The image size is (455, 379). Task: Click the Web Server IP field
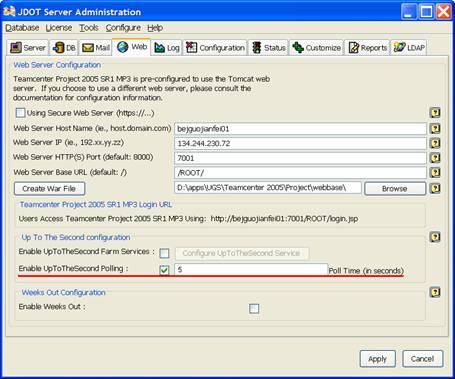point(300,143)
